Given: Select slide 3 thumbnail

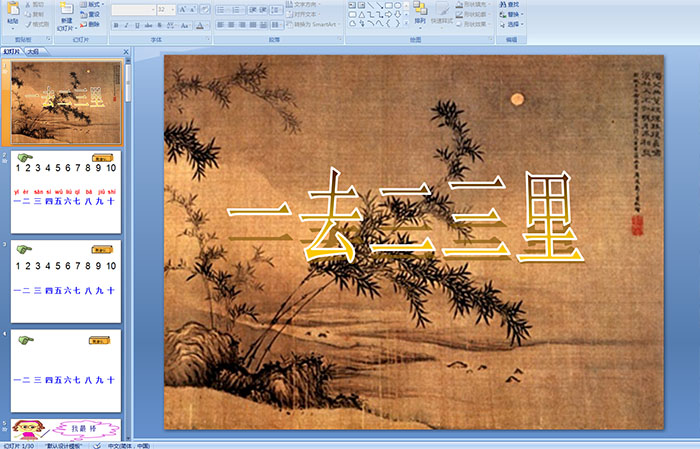Looking at the screenshot, I should coord(66,281).
